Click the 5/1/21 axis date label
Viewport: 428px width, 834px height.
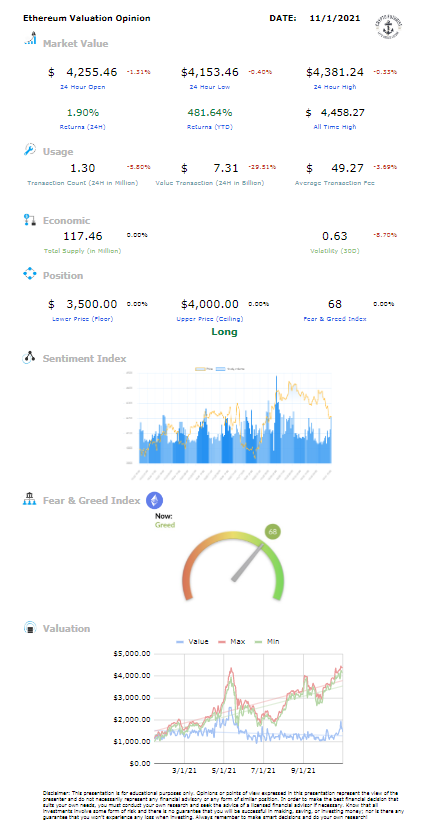[x=224, y=770]
